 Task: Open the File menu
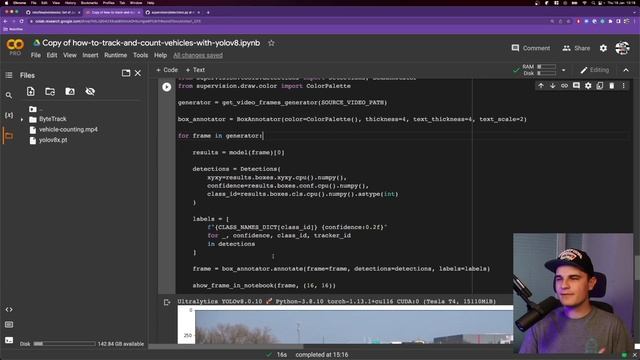(x=36, y=55)
